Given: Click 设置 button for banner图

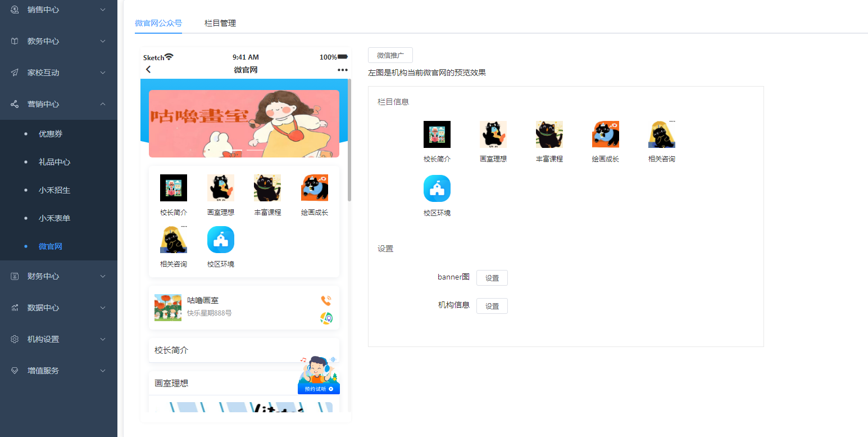Looking at the screenshot, I should pyautogui.click(x=492, y=278).
